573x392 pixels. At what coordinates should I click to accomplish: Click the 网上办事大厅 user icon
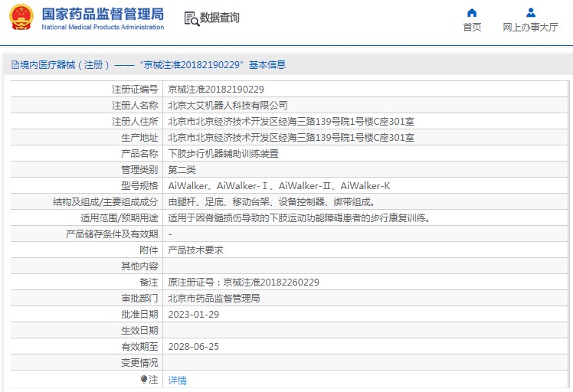pos(531,13)
